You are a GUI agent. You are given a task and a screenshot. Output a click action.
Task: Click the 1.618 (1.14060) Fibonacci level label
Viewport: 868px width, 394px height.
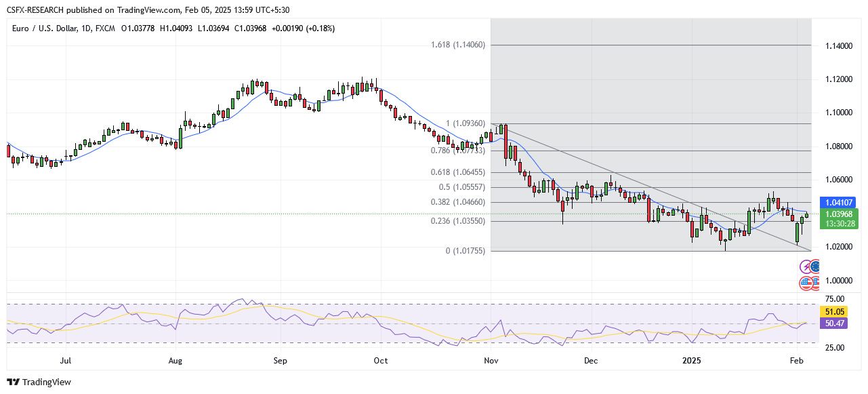pos(458,45)
